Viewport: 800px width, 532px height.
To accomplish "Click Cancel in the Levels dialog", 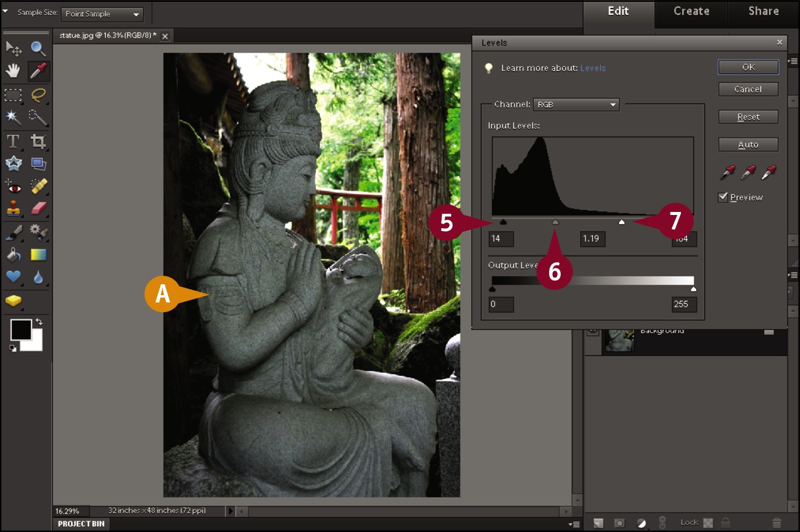I will [748, 89].
